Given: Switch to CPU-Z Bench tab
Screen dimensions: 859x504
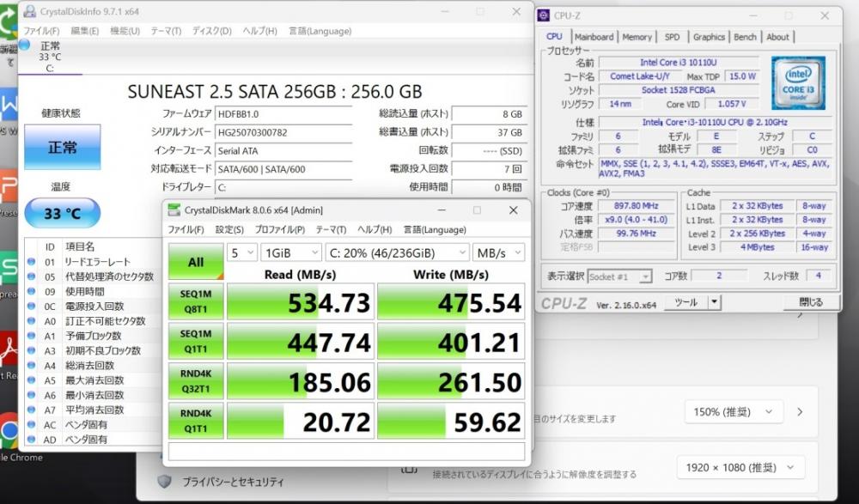Looking at the screenshot, I should coord(745,37).
